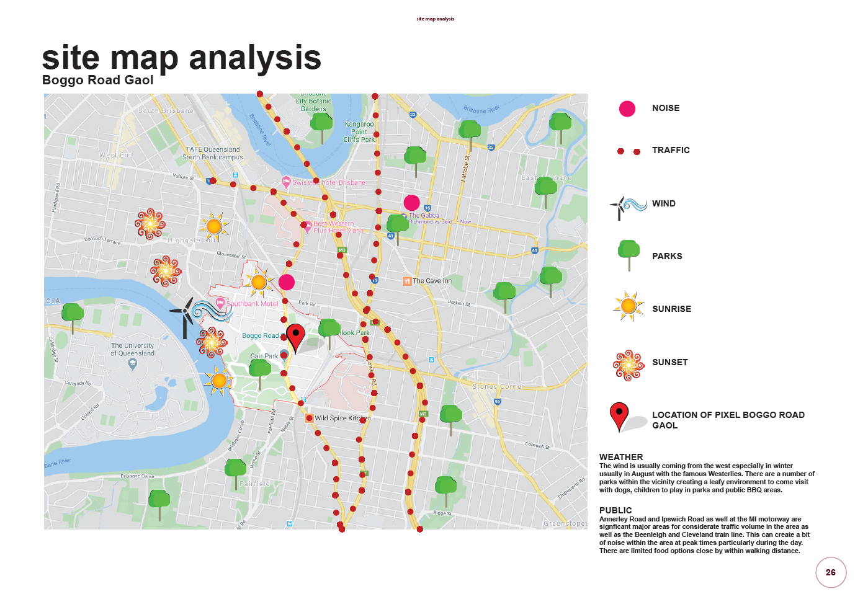Click the pink noise circle near The Gabba
This screenshot has height=607, width=868.
coord(411,203)
